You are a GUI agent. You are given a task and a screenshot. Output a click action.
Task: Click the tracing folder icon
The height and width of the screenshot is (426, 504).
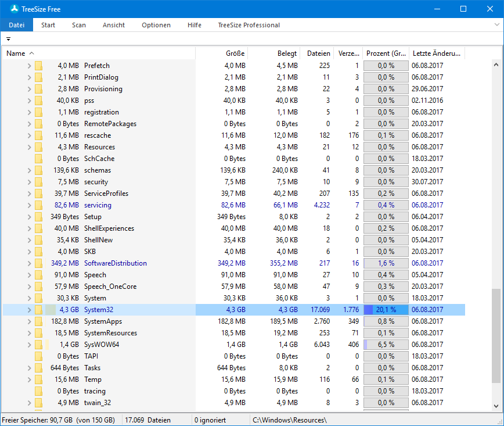[38, 391]
